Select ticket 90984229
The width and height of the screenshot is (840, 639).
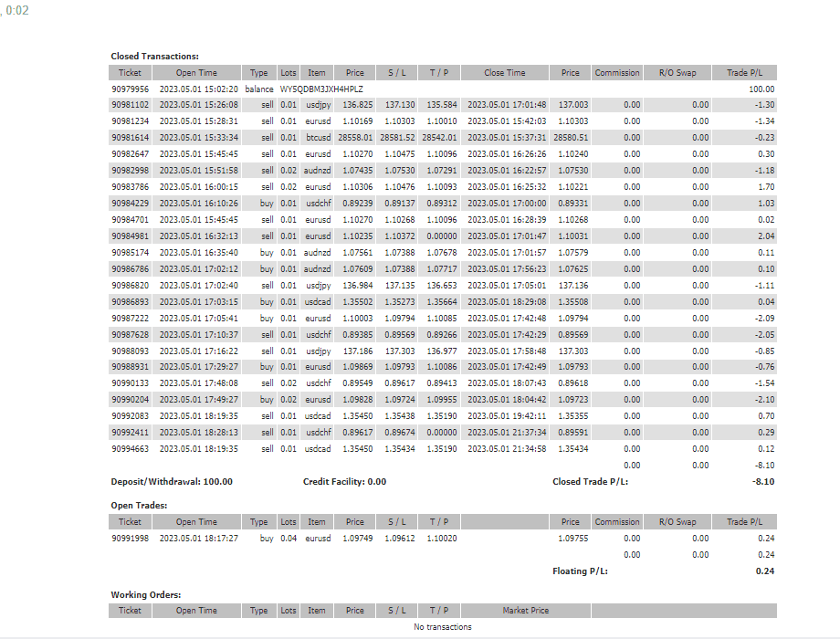point(131,204)
